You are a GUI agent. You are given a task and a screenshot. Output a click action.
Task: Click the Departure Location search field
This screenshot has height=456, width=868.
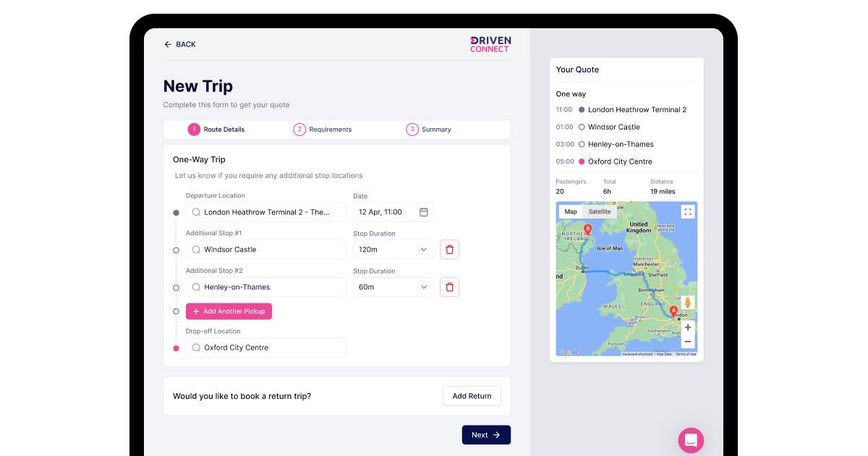tap(266, 212)
